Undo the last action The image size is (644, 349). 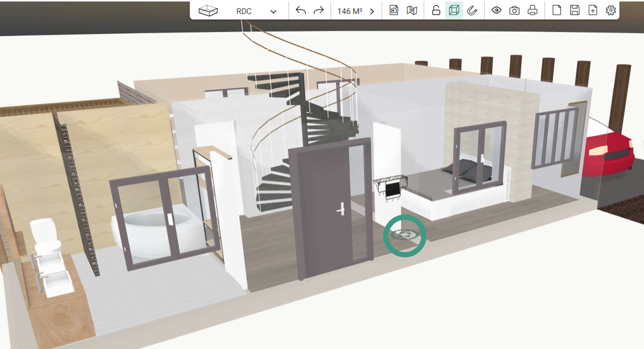pyautogui.click(x=300, y=11)
